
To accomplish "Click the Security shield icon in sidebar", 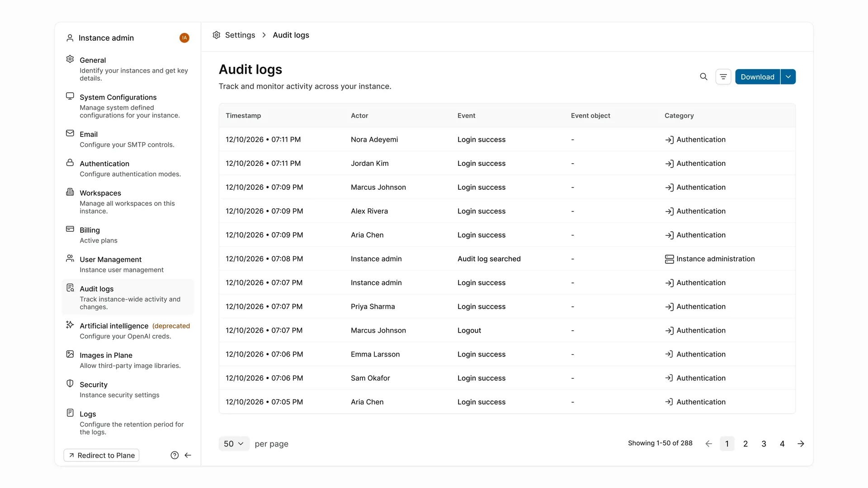I will click(x=70, y=384).
